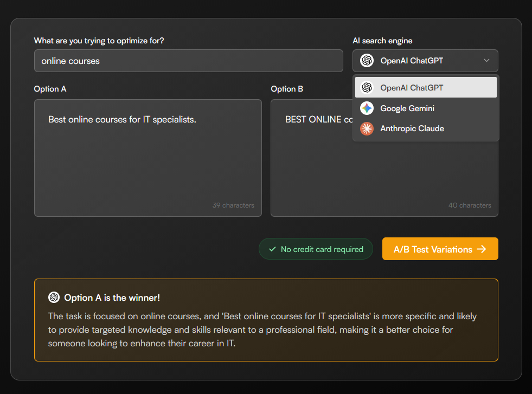Click the Anthropic Claude orange icon

tap(367, 128)
